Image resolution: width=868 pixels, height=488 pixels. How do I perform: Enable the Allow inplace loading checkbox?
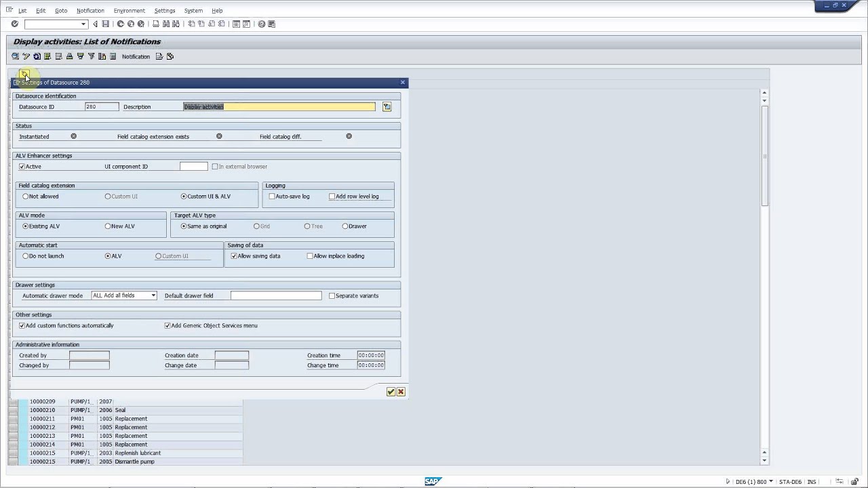coord(310,256)
